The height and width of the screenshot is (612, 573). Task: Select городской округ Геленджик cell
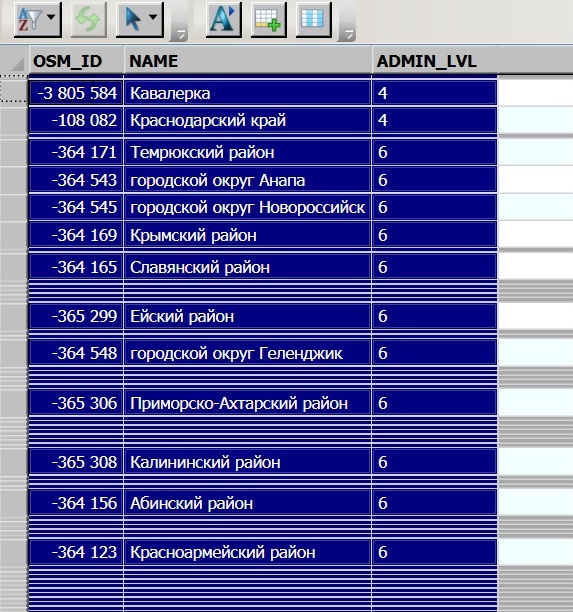247,353
